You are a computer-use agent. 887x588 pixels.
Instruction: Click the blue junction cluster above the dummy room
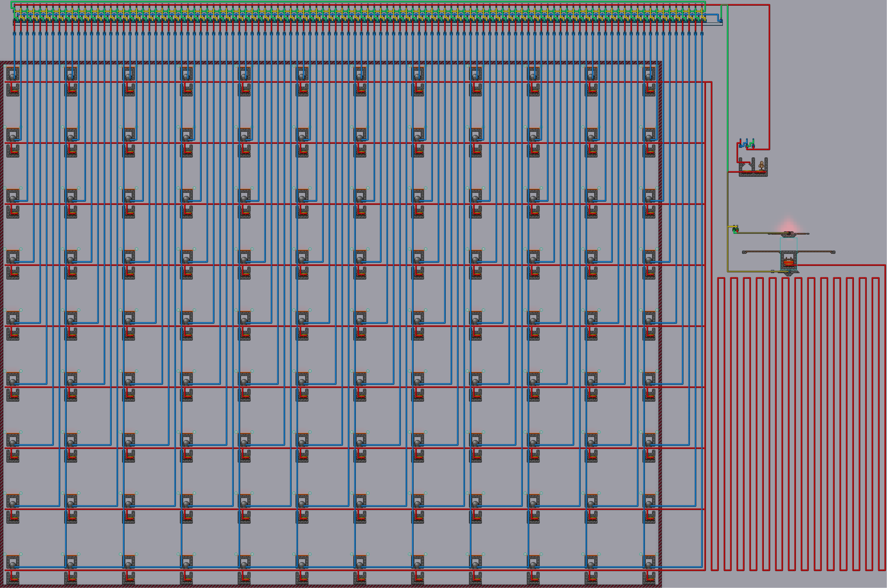[746, 143]
